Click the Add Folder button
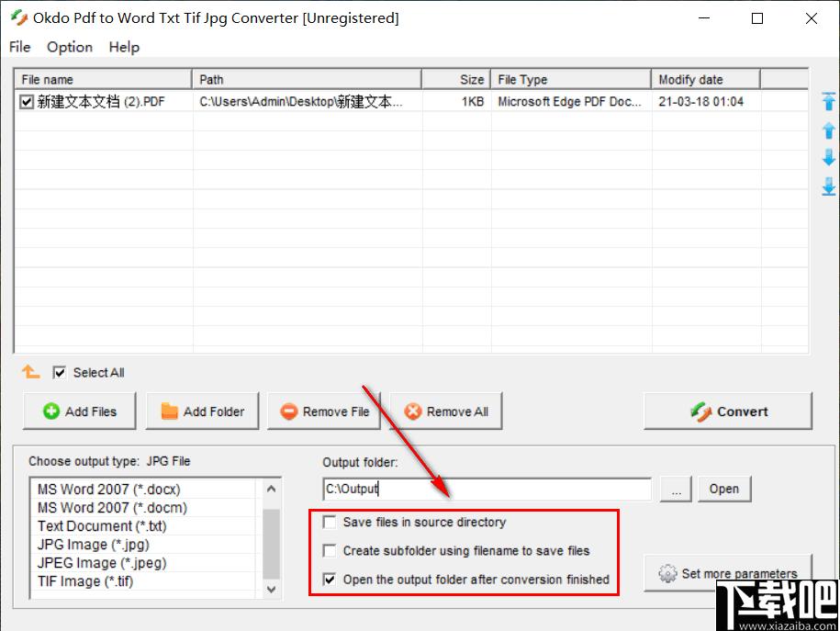The image size is (840, 631). pyautogui.click(x=202, y=411)
